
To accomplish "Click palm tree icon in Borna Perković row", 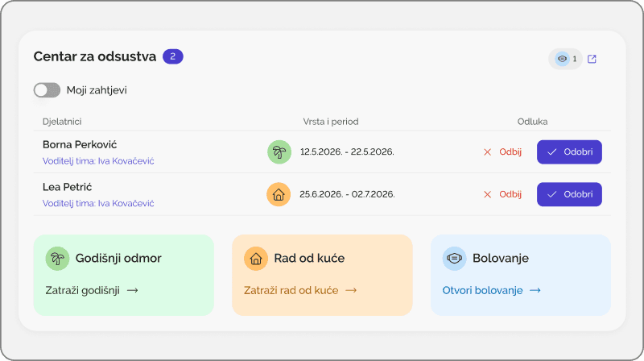I will pyautogui.click(x=279, y=151).
